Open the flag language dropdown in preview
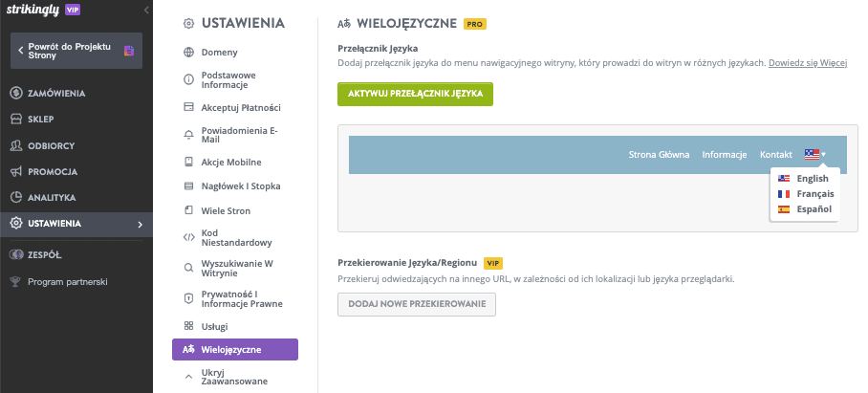 click(814, 155)
